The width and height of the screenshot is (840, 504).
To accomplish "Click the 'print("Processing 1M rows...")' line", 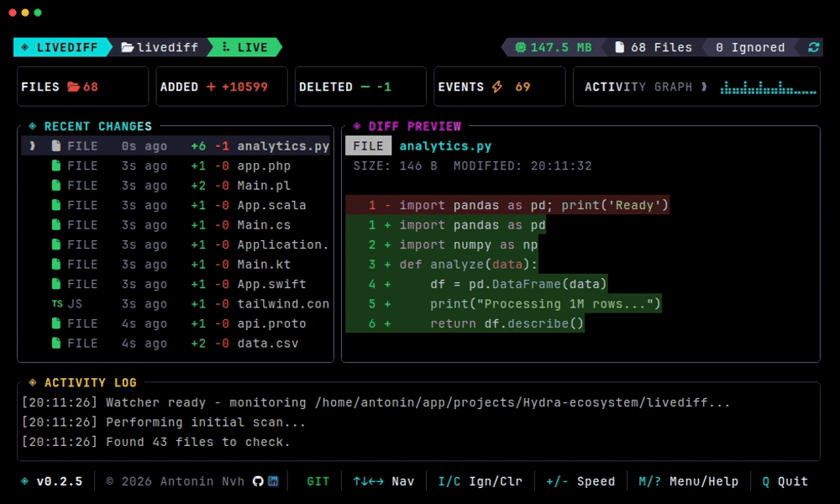I will click(x=503, y=304).
